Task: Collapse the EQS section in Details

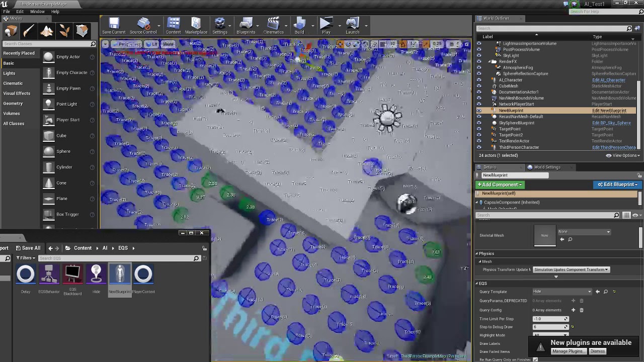Action: 477,284
